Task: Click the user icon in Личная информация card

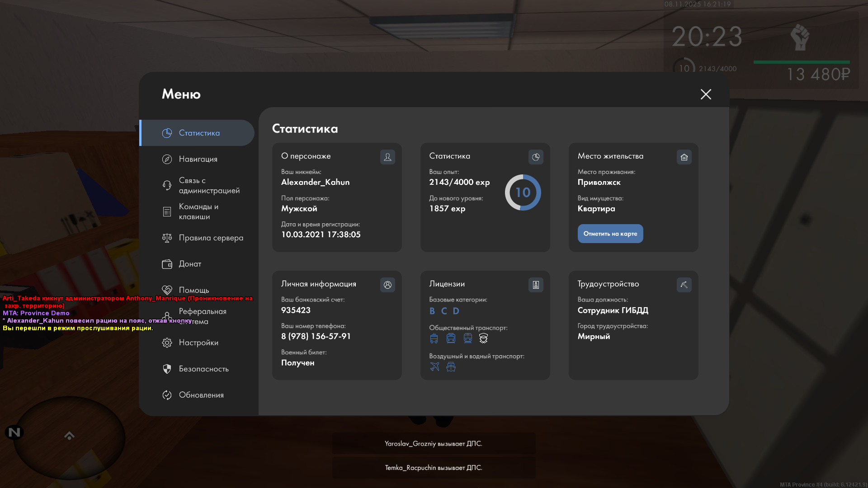Action: 387,285
